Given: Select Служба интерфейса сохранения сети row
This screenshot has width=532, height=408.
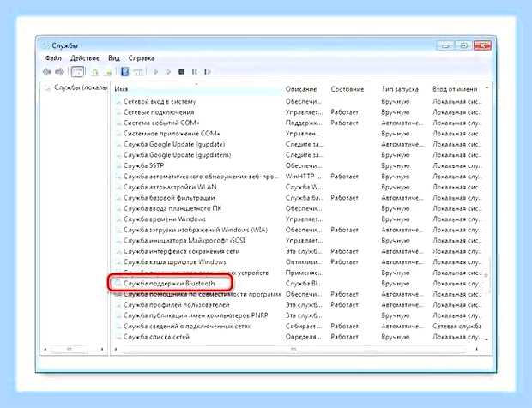Looking at the screenshot, I should [x=182, y=251].
